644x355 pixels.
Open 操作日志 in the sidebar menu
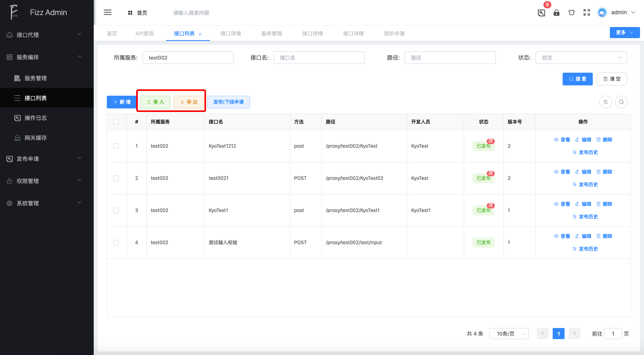36,118
